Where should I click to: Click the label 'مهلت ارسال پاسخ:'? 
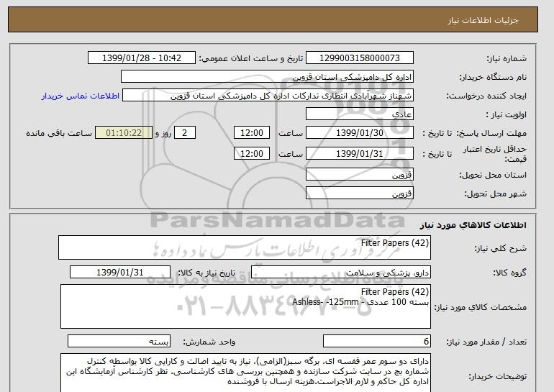[491, 133]
